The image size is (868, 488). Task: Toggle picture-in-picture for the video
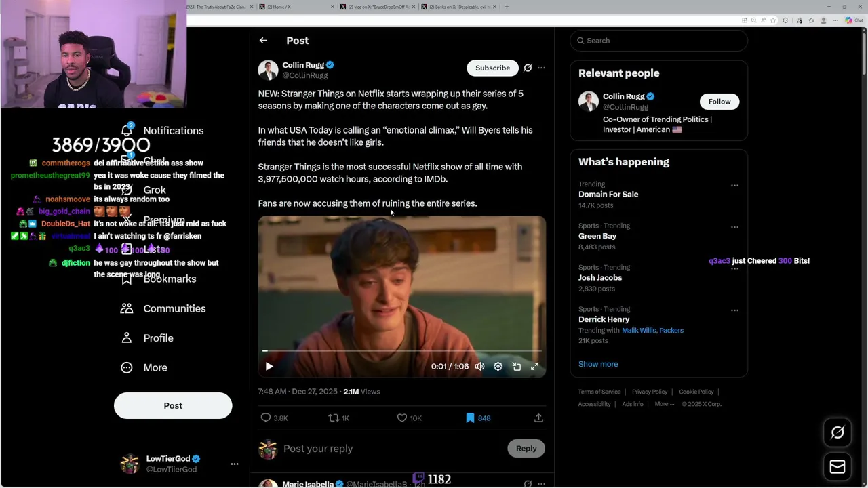pos(516,366)
